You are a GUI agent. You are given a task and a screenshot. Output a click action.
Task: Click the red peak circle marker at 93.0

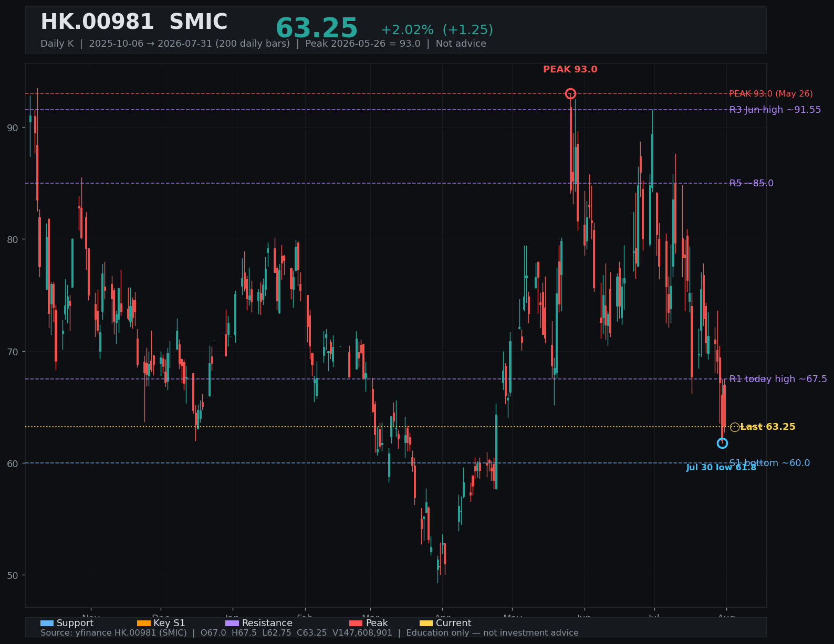[570, 94]
